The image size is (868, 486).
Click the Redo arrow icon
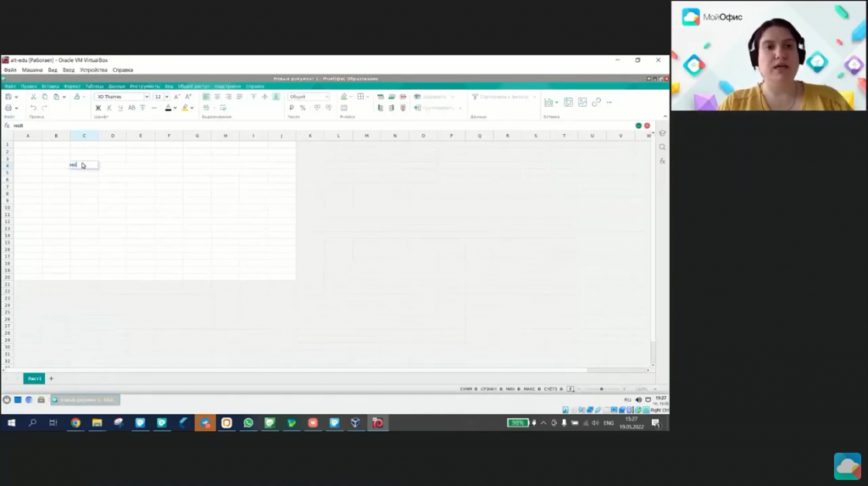click(45, 108)
